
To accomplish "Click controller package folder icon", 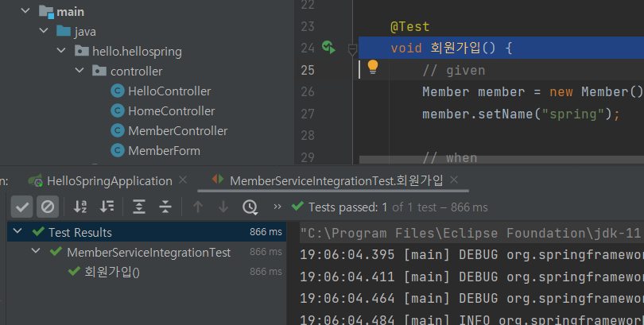I will tap(99, 71).
